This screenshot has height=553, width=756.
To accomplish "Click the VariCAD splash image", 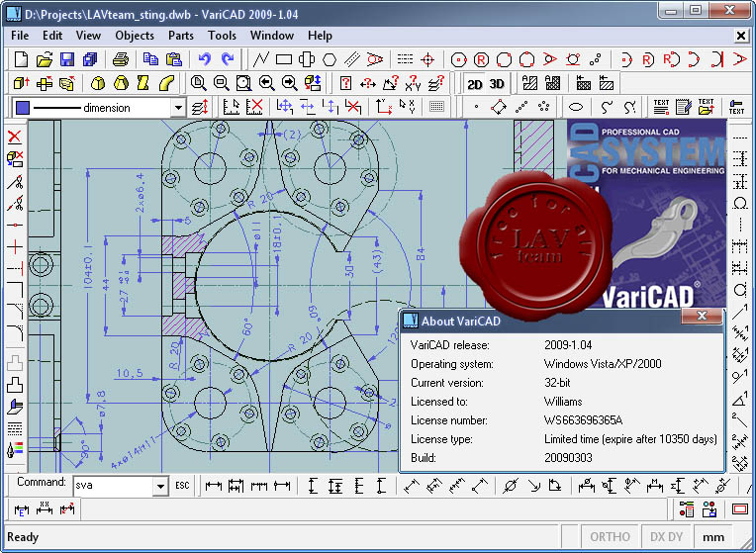I will tap(646, 214).
